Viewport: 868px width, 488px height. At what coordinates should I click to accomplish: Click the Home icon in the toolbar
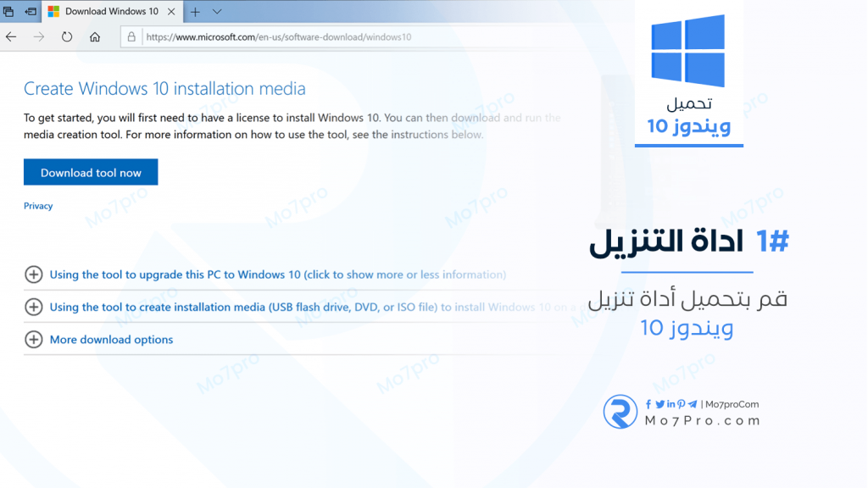(x=95, y=37)
